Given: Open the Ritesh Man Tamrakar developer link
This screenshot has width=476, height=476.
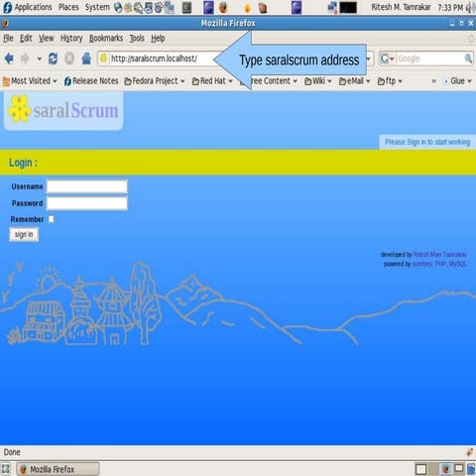Looking at the screenshot, I should click(440, 255).
